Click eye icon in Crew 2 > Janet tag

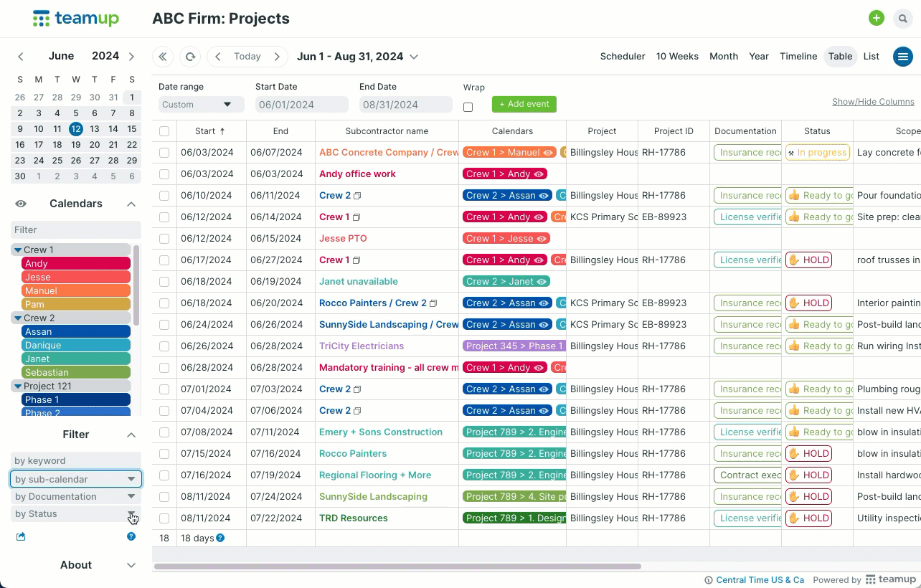pyautogui.click(x=543, y=282)
